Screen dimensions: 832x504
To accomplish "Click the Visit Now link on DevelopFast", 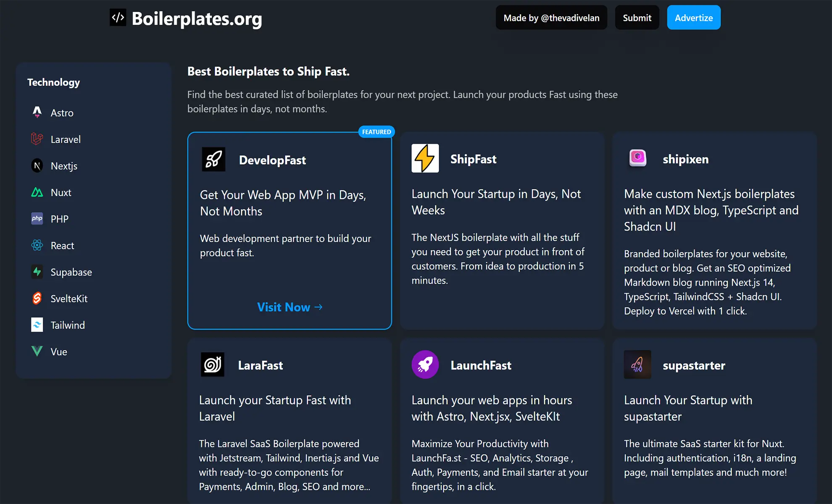I will tap(290, 307).
